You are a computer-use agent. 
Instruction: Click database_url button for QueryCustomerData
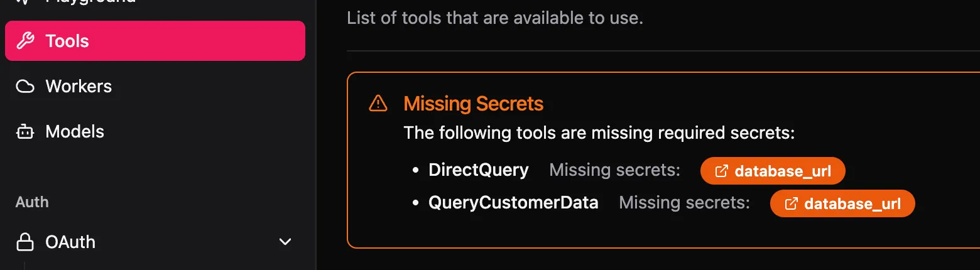coord(842,203)
